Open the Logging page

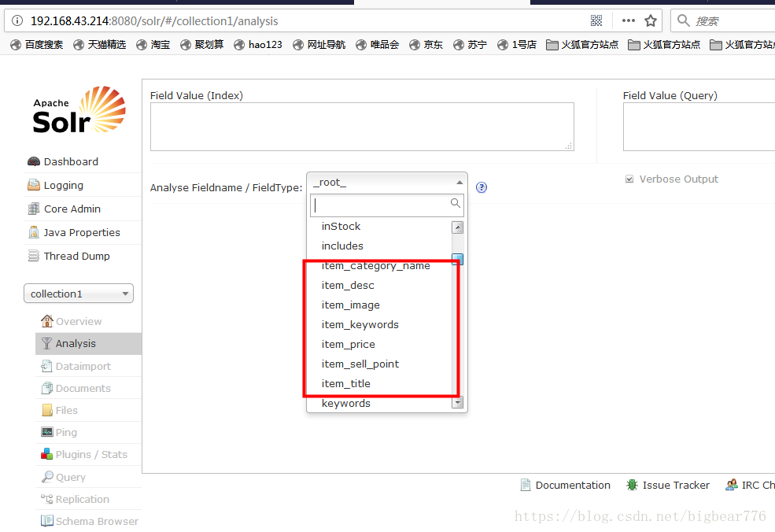pos(63,186)
